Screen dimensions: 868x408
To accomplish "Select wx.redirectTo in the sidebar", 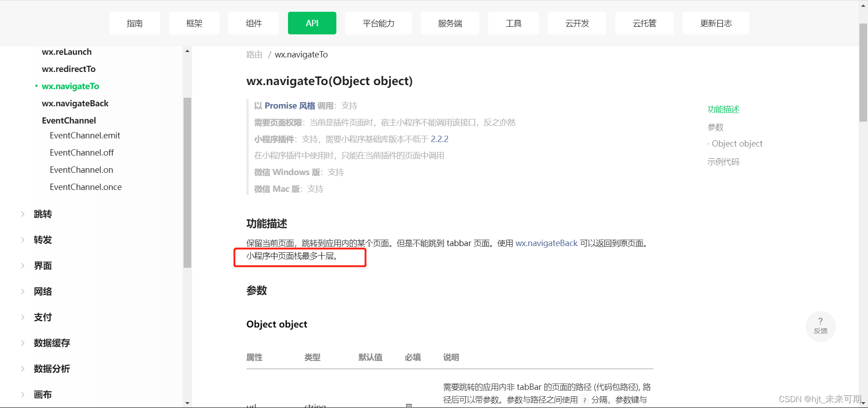I will coord(69,69).
